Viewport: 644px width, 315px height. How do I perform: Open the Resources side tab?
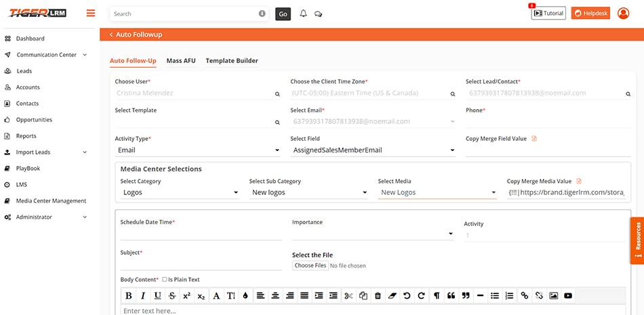(x=637, y=240)
